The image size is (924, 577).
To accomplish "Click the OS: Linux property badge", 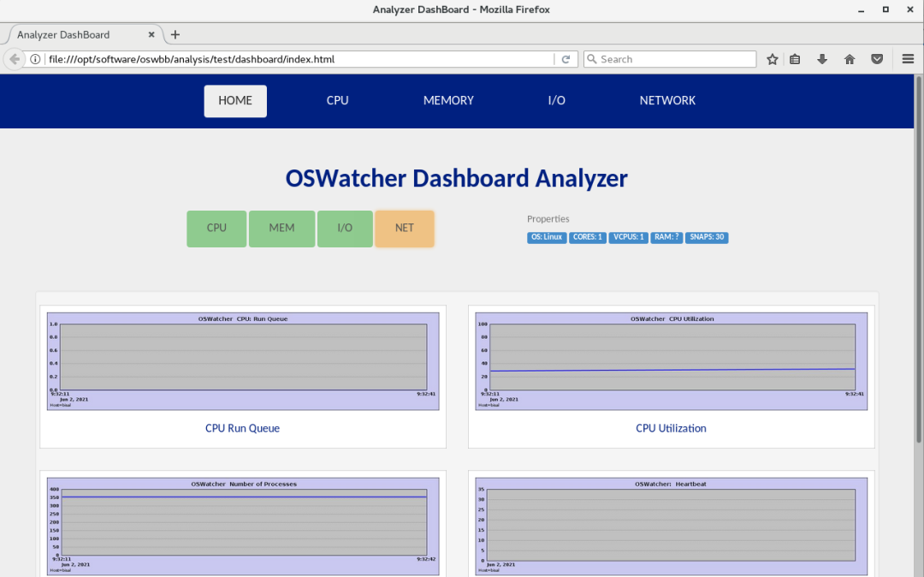I will pyautogui.click(x=547, y=237).
